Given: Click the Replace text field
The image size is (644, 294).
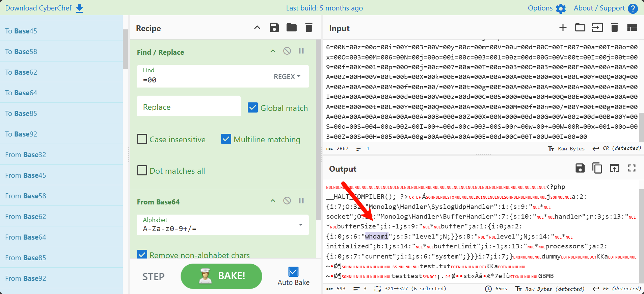Looking at the screenshot, I should point(189,107).
